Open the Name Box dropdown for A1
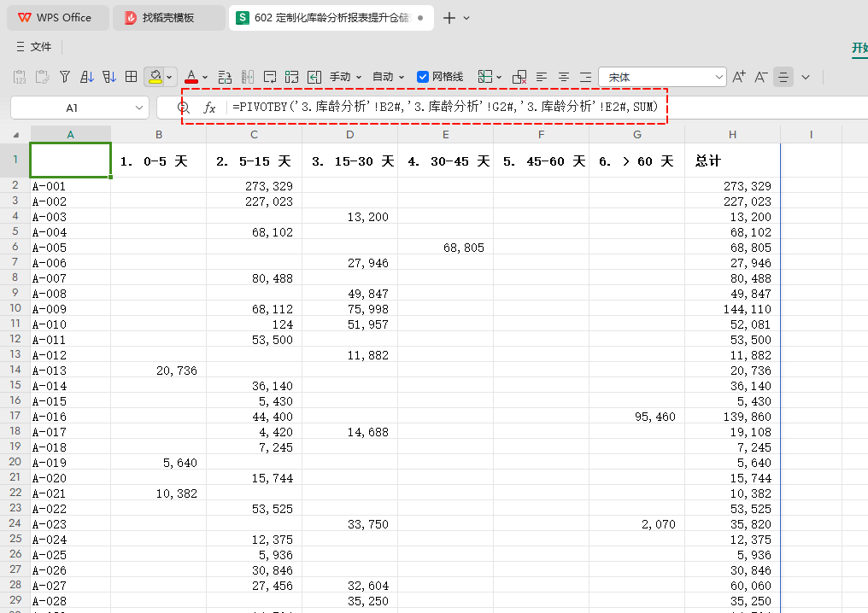 click(x=139, y=108)
